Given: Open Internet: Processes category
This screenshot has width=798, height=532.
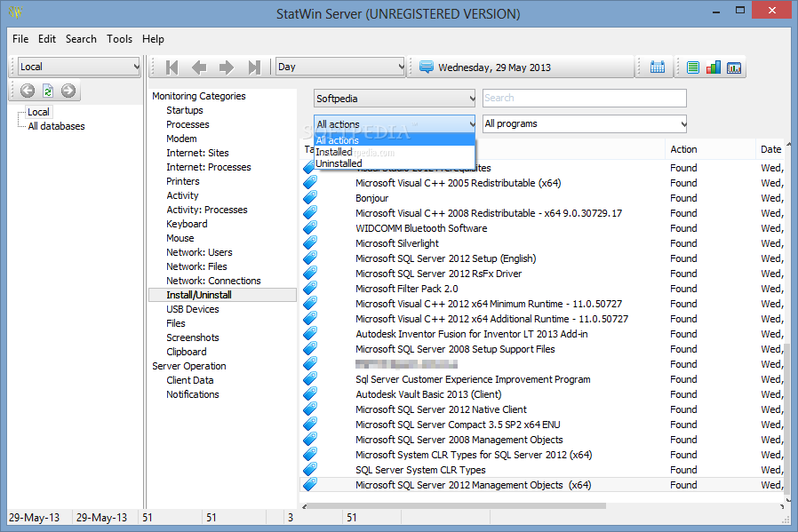Looking at the screenshot, I should coord(208,167).
